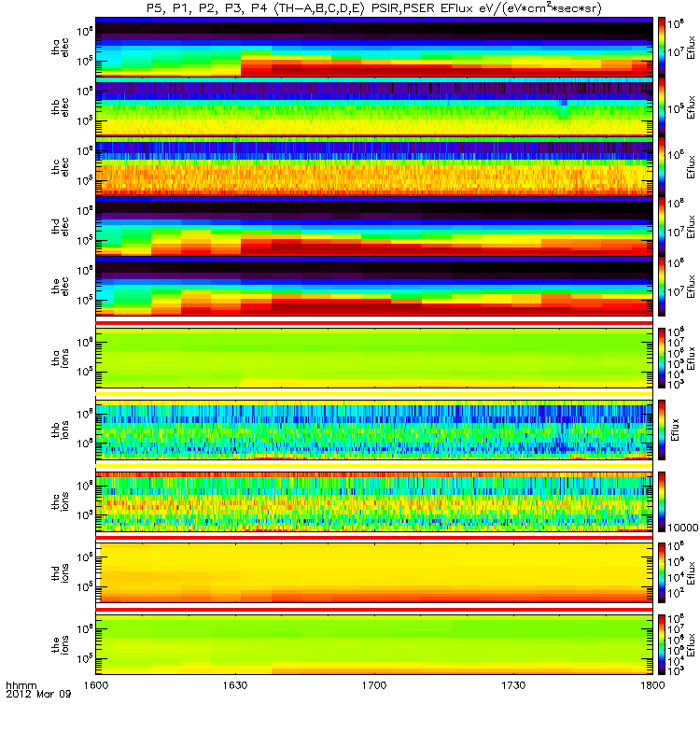Click the Eflux label beside 'the ions' color bar
This screenshot has width=700, height=747.
(691, 644)
